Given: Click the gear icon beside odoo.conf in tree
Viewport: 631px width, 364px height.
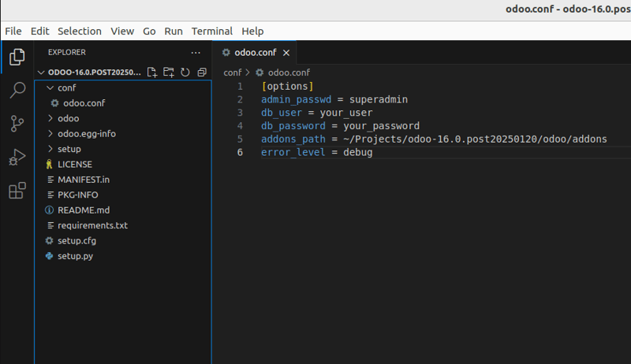Looking at the screenshot, I should coord(54,103).
